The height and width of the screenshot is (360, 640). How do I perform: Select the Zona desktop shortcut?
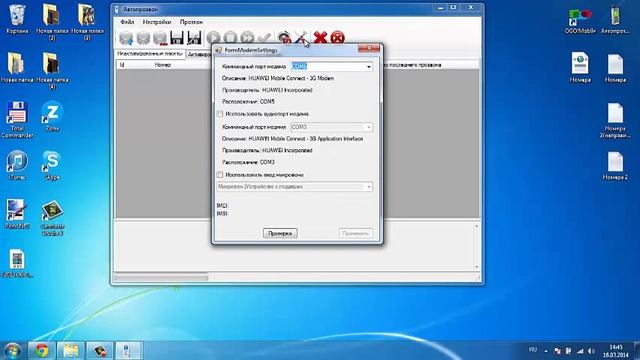point(52,116)
